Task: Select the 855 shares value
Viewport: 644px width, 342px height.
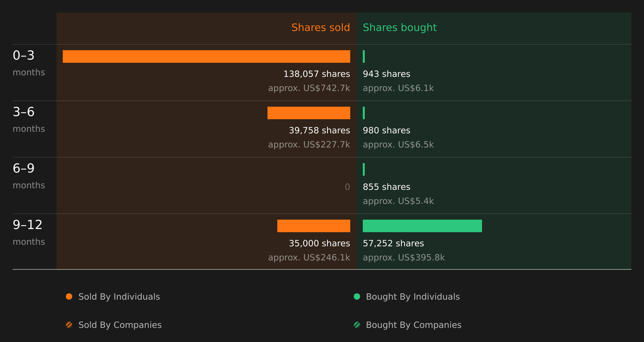Action: click(386, 187)
